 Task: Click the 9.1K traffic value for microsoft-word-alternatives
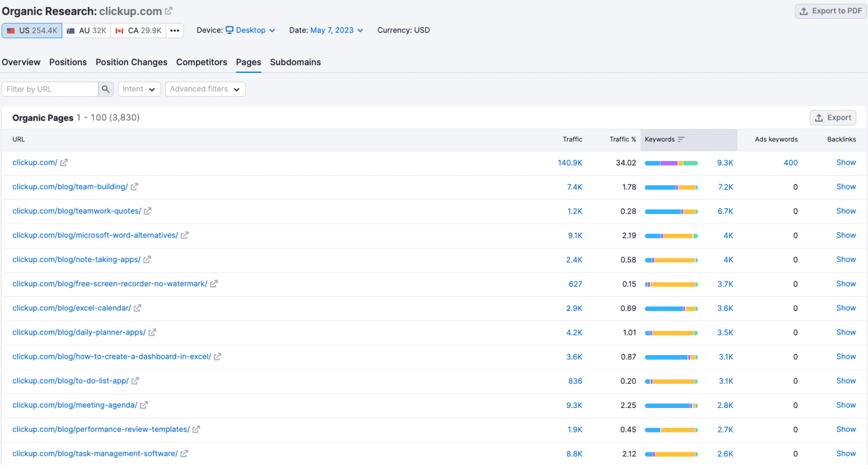[x=575, y=236]
